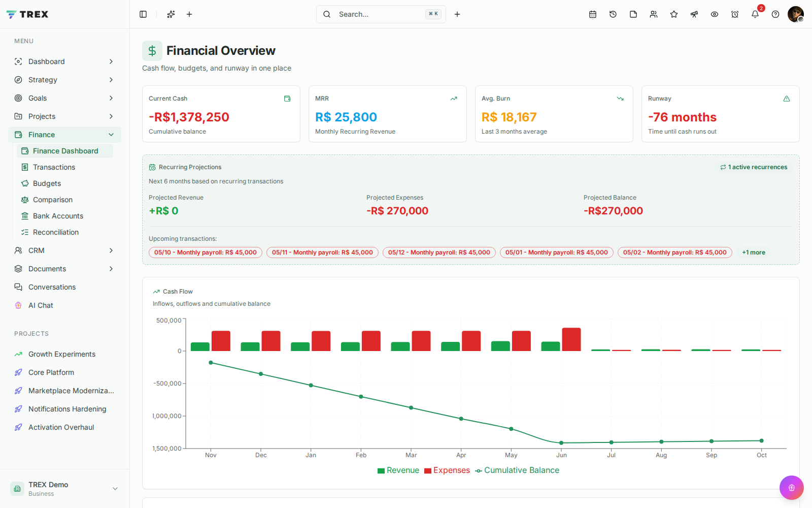Click the Runway warning triangle icon
812x508 pixels.
tap(787, 99)
